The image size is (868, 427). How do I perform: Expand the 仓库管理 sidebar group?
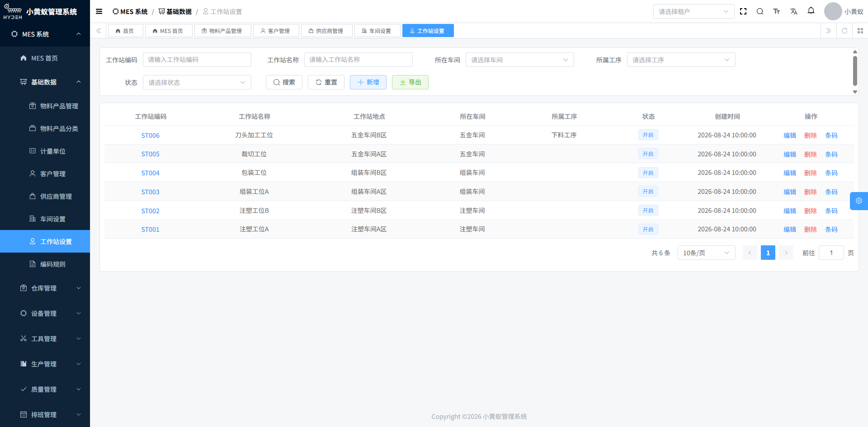tap(45, 288)
